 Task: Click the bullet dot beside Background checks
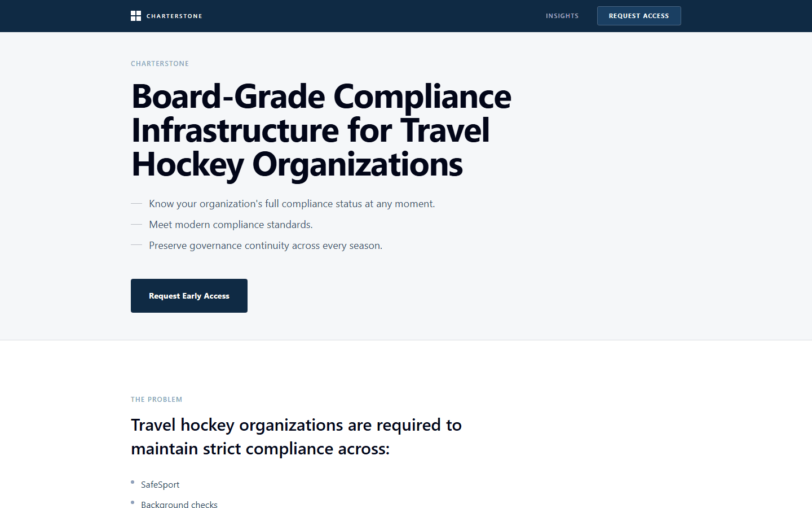click(x=133, y=502)
